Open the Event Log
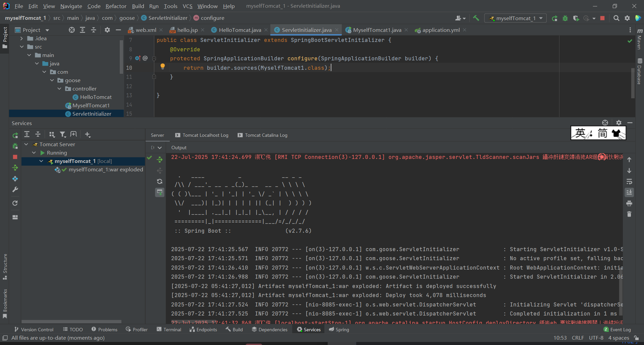 [x=617, y=330]
